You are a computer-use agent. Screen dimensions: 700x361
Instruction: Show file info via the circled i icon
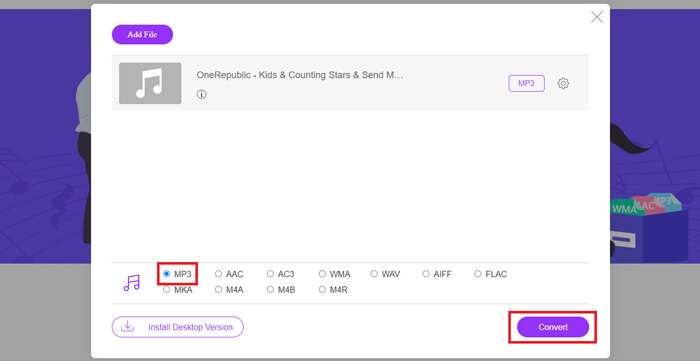pyautogui.click(x=202, y=94)
